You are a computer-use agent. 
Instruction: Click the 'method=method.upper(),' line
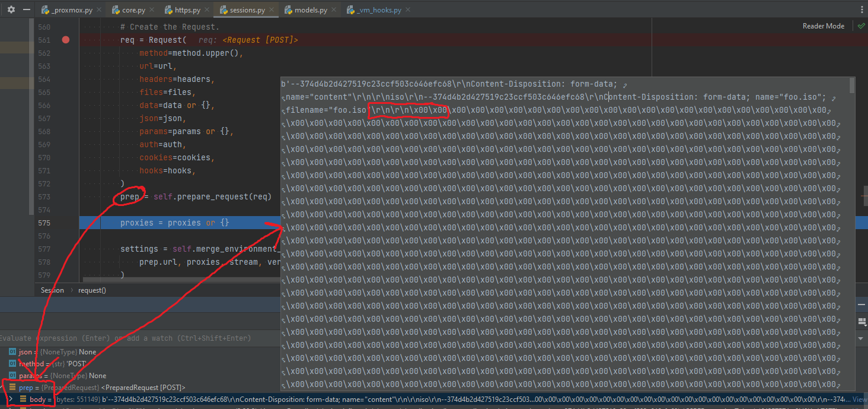[x=192, y=53]
